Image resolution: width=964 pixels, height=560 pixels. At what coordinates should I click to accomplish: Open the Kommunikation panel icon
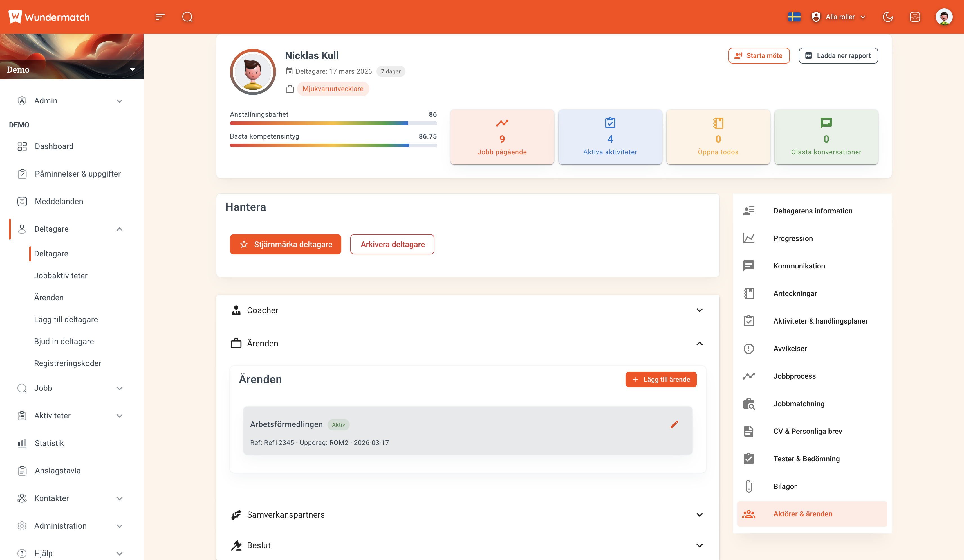(749, 266)
